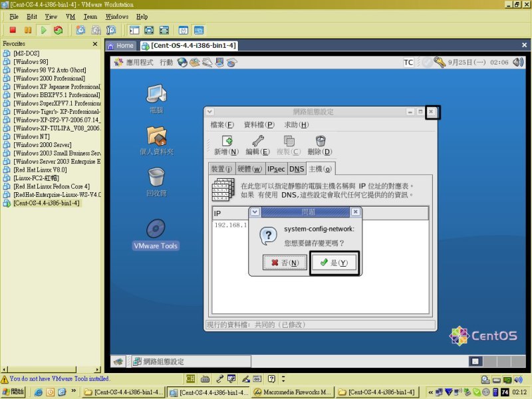Open the 網路組態設定 window menu arrow
Image resolution: width=532 pixels, height=399 pixels.
pos(209,112)
